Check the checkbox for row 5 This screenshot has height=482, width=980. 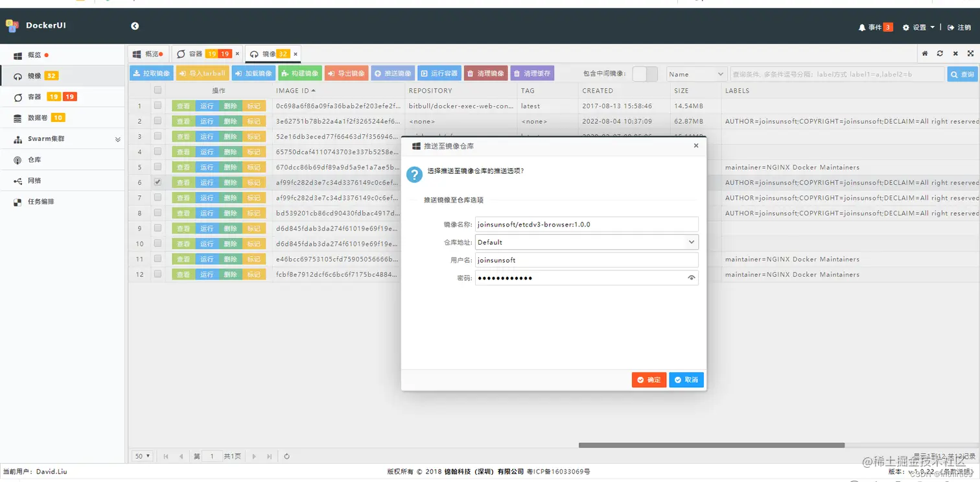(x=157, y=167)
